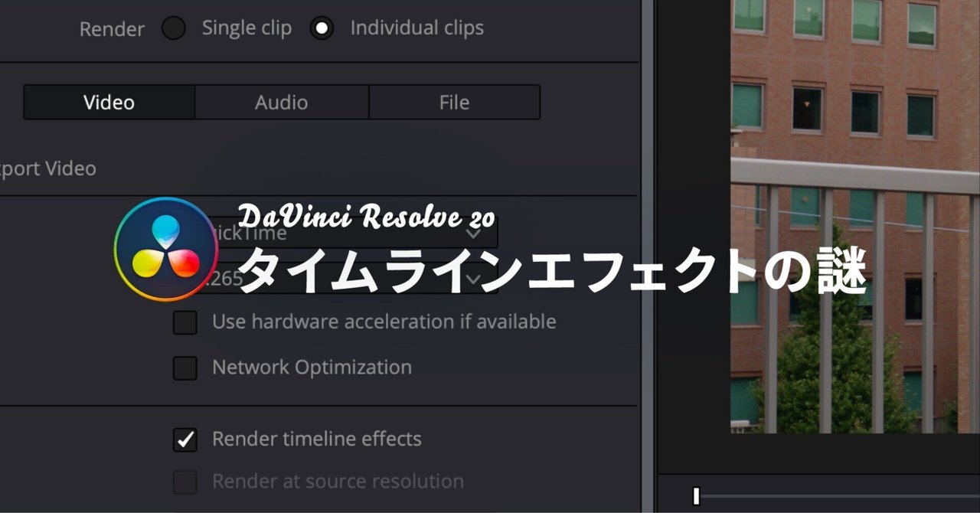Click the Render settings label

(x=112, y=28)
